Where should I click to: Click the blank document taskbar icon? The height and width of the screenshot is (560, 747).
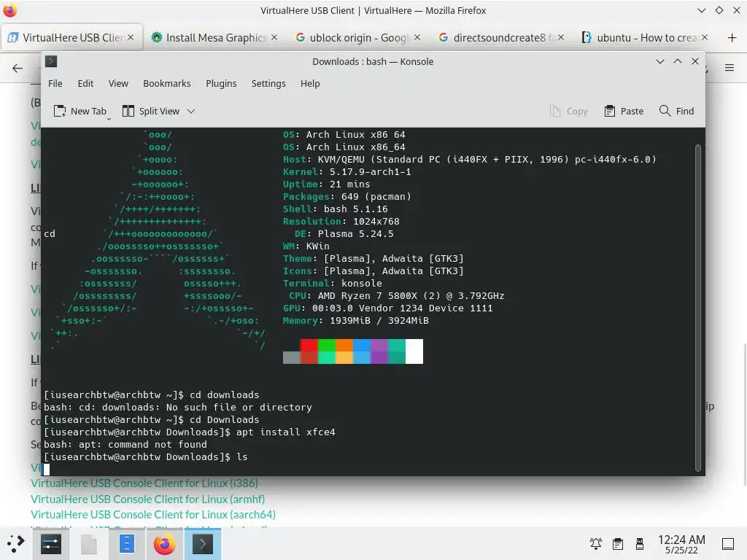(x=89, y=544)
